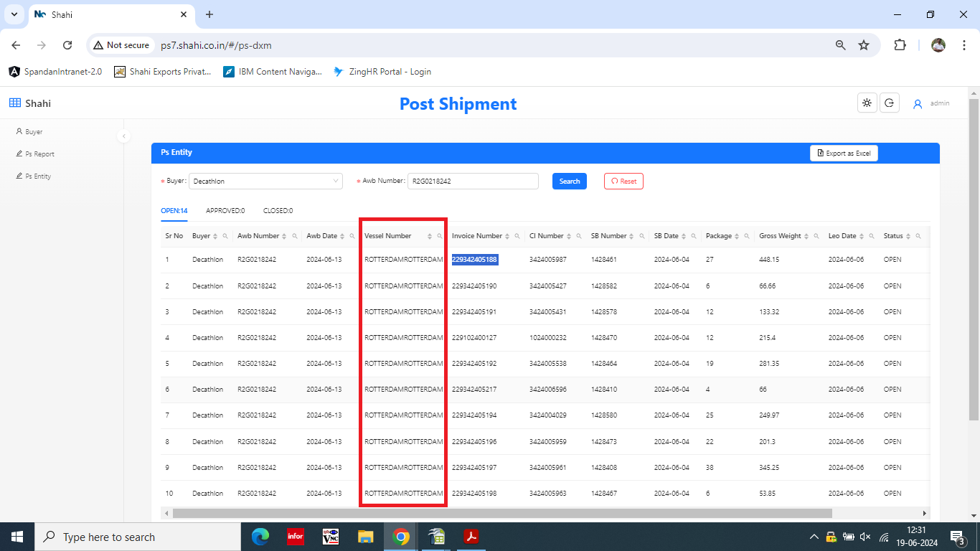Click invoice number 229102400127 cell
This screenshot has height=551, width=980.
[474, 337]
